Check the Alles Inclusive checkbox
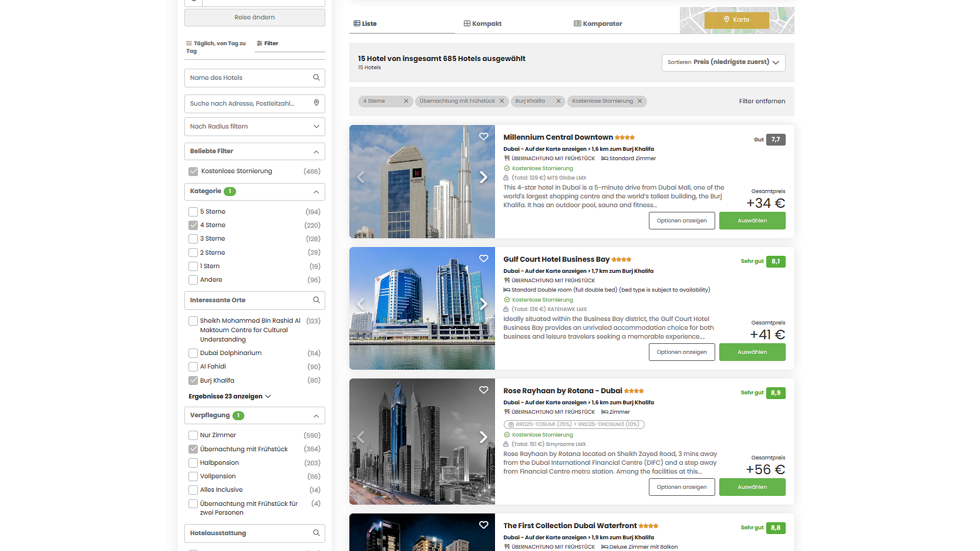 193,490
